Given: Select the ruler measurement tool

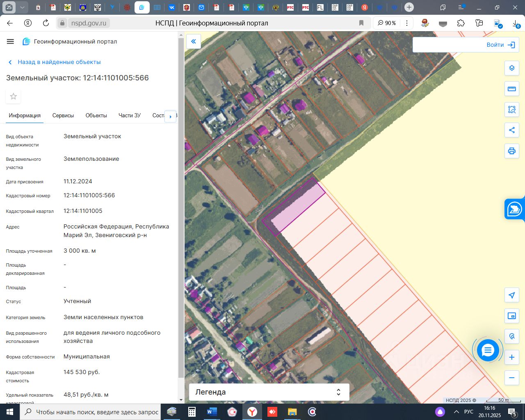Looking at the screenshot, I should [x=511, y=89].
